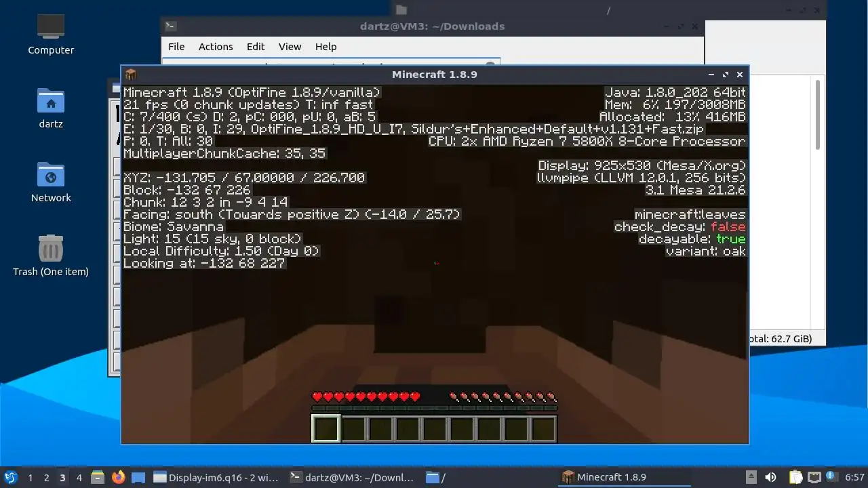Open the network tray icon
Viewport: 868px width, 488px height.
(x=814, y=477)
